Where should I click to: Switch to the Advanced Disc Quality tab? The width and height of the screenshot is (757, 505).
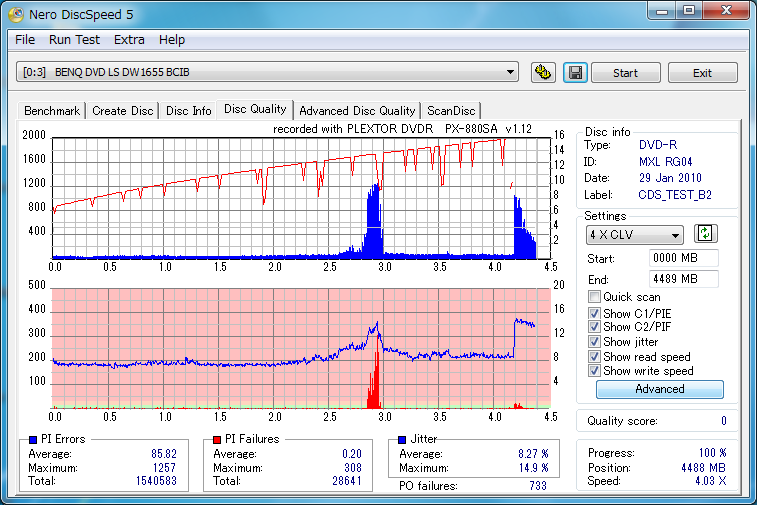click(357, 111)
